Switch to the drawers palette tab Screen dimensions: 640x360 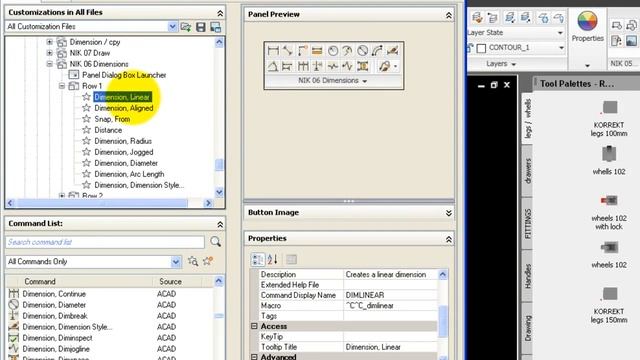point(528,171)
